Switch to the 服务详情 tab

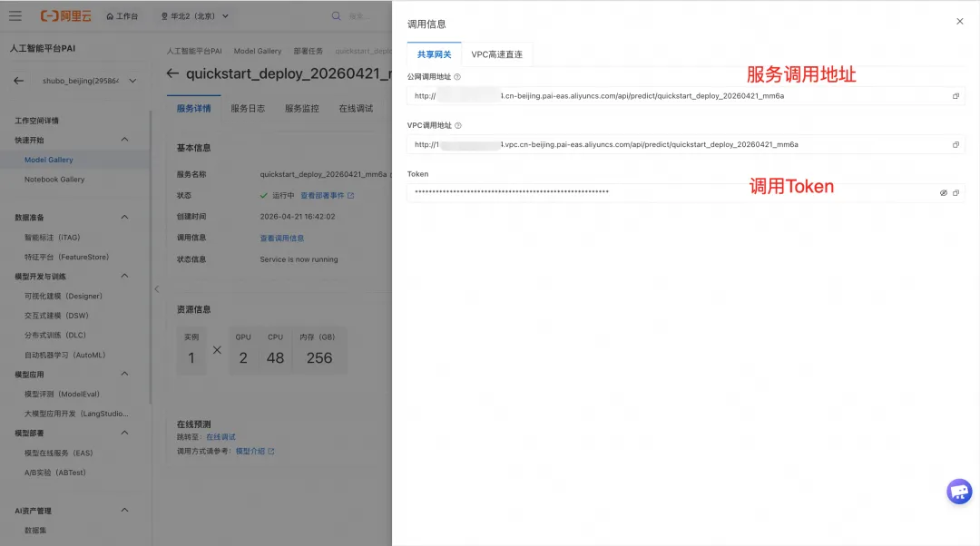pyautogui.click(x=194, y=108)
